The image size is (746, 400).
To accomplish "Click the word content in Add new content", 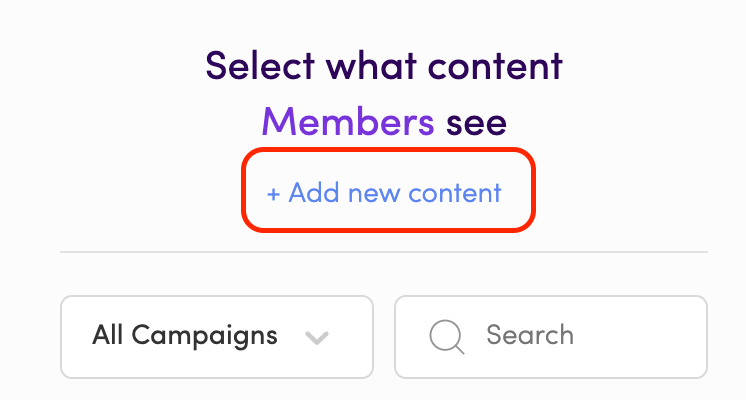I will (455, 194).
